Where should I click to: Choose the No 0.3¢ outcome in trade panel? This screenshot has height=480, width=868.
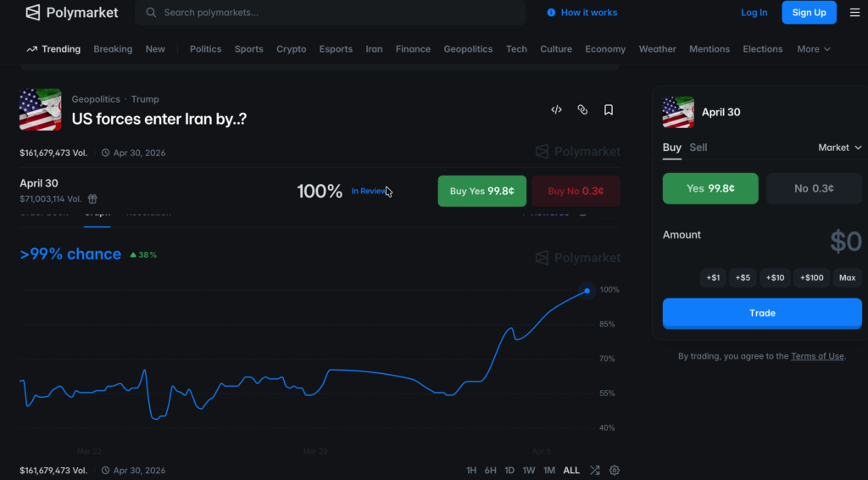(x=814, y=188)
